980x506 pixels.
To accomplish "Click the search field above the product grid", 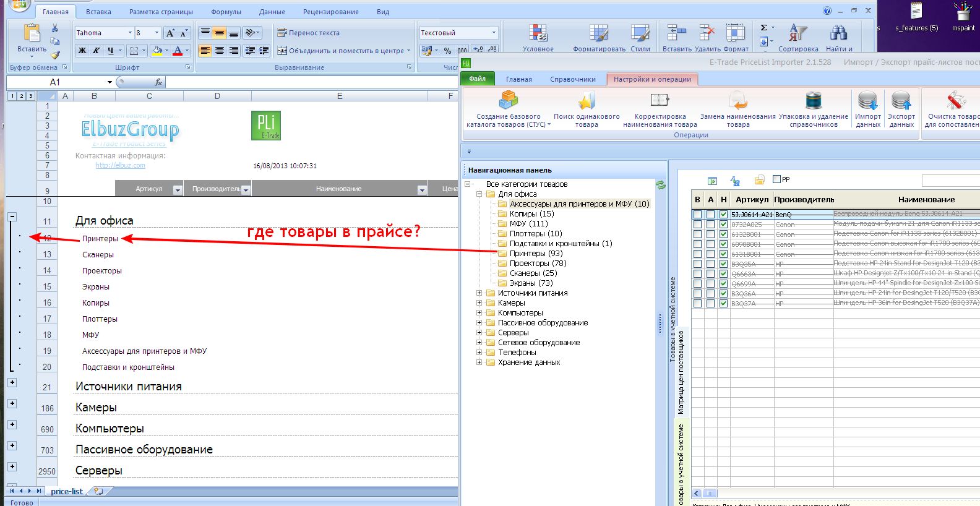I will click(950, 180).
